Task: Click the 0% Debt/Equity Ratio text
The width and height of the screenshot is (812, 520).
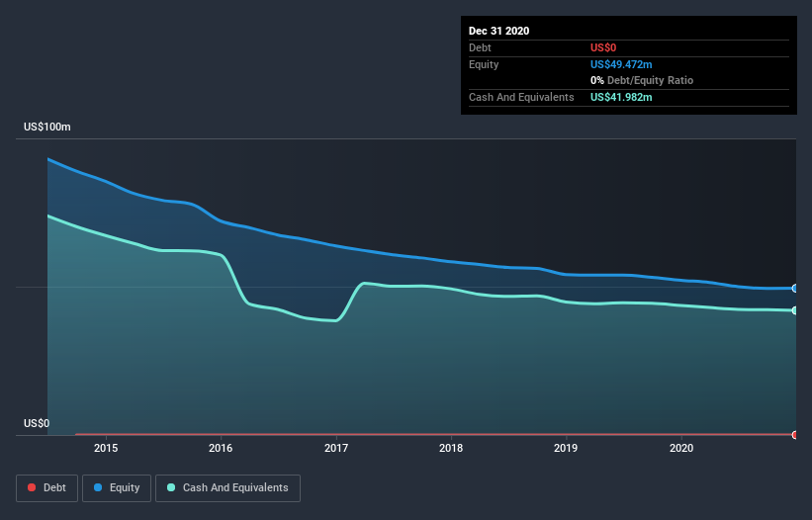Action: (642, 80)
